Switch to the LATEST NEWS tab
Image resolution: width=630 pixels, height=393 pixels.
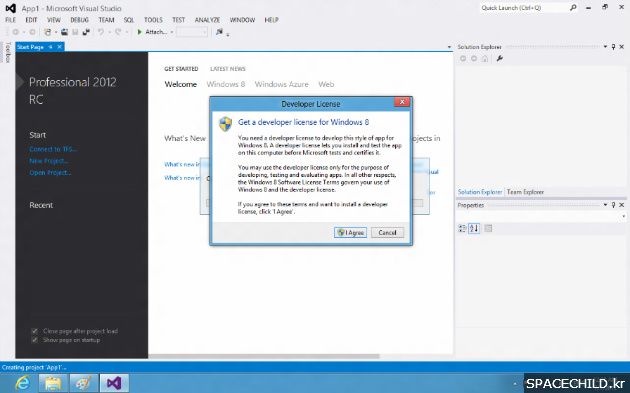[228, 69]
